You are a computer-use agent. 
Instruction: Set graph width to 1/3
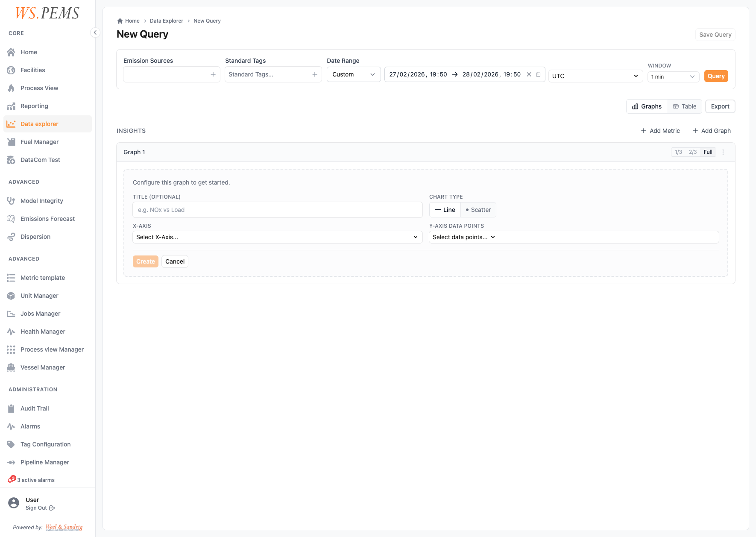click(x=678, y=152)
